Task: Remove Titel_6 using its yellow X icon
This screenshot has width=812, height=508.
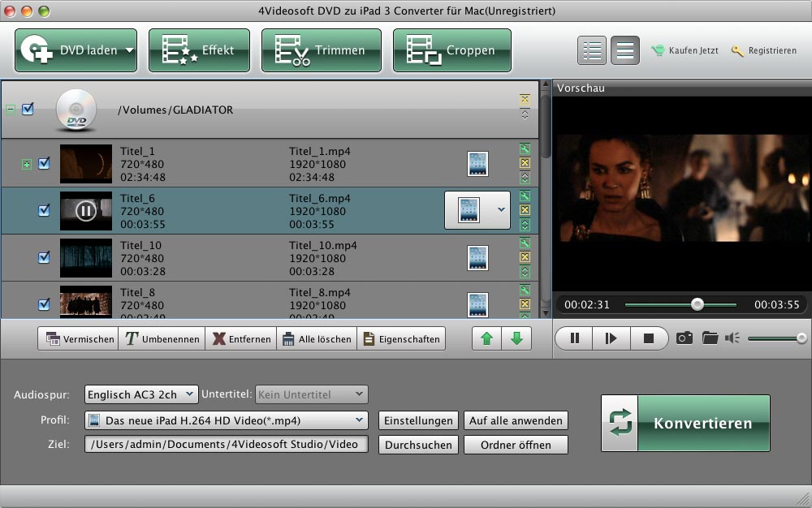Action: pos(525,210)
